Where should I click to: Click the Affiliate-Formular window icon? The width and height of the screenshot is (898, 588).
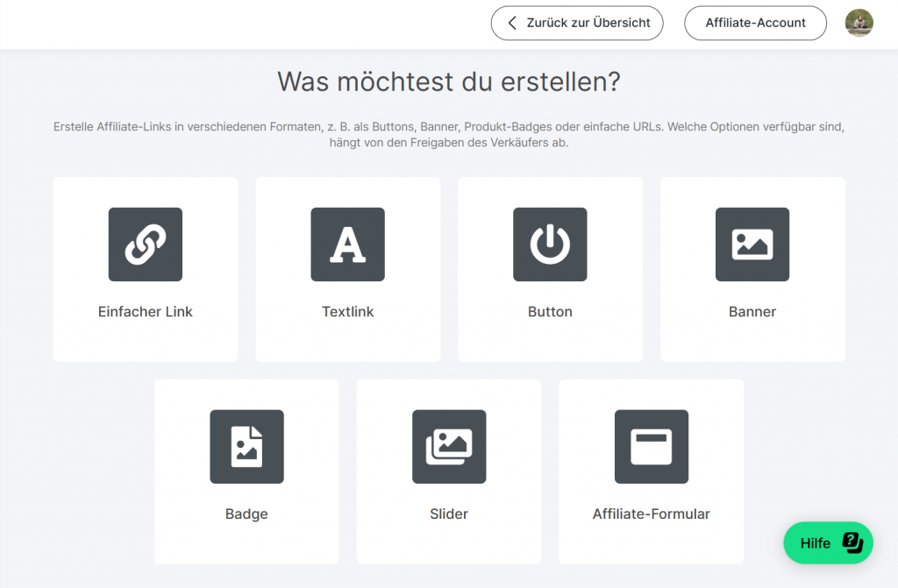point(652,447)
